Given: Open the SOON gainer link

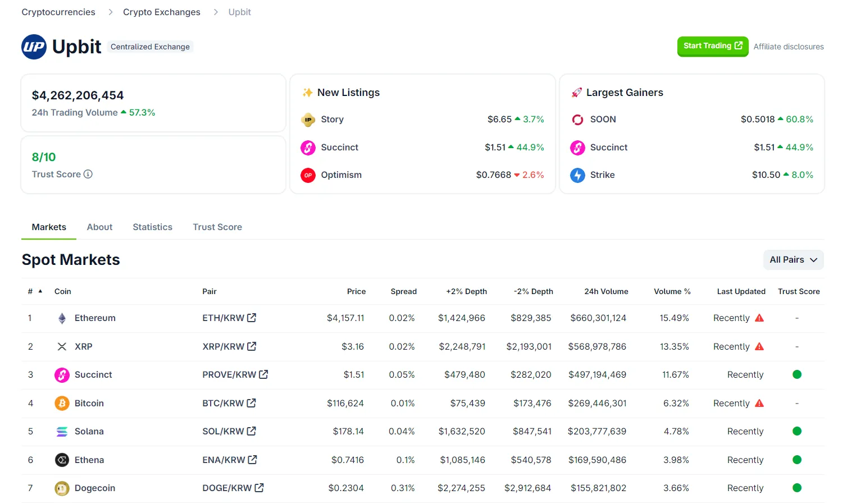Looking at the screenshot, I should 603,120.
